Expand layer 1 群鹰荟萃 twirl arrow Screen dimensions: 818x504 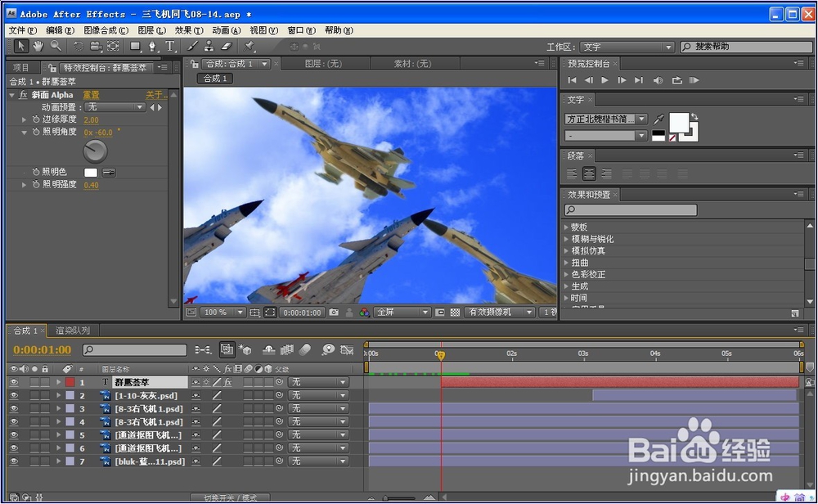pos(58,382)
